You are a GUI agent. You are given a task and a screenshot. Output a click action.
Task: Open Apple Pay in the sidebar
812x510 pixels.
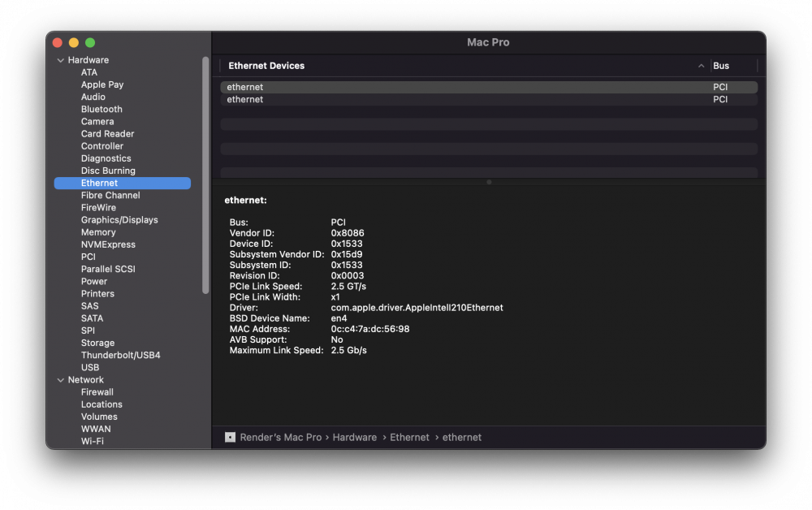[102, 84]
